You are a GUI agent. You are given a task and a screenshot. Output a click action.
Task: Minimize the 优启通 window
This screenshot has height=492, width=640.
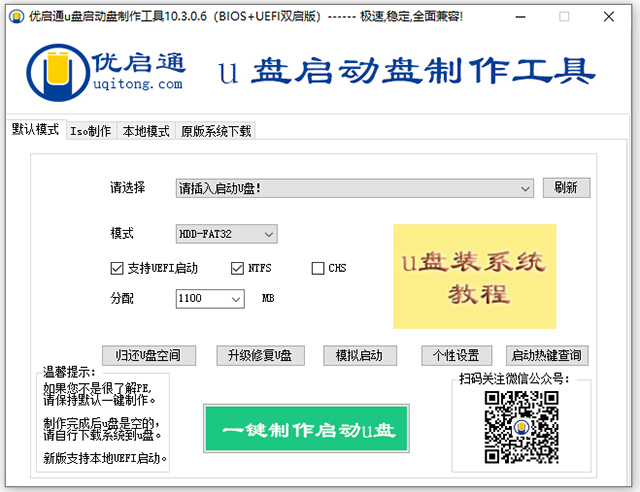pyautogui.click(x=520, y=17)
